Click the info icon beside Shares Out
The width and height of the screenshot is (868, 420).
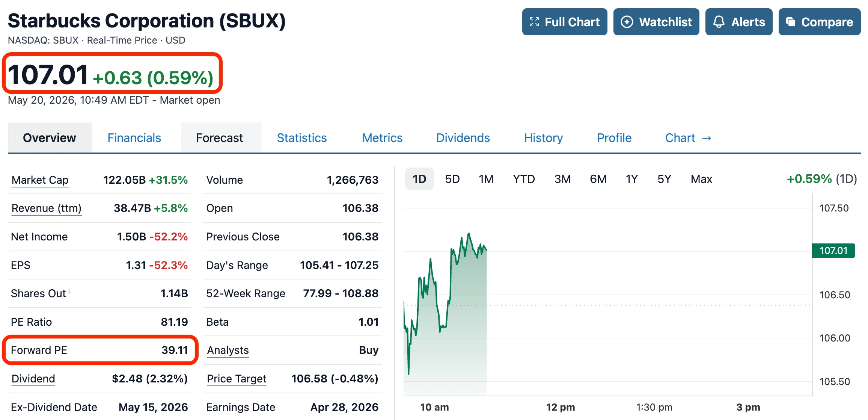pos(69,291)
